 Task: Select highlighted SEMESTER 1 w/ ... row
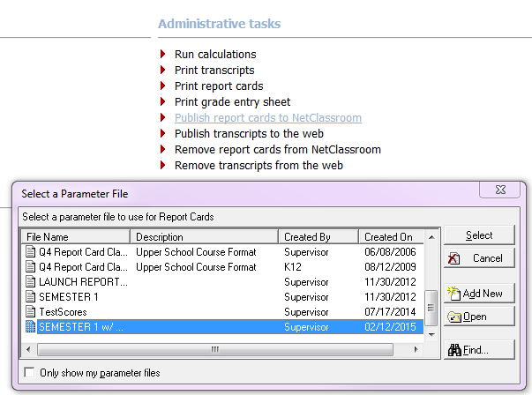pyautogui.click(x=223, y=326)
